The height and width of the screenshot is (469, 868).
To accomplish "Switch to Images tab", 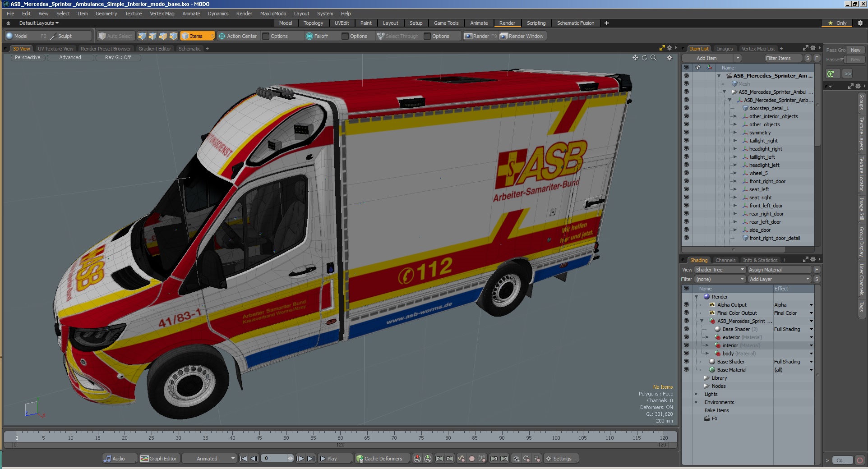I will [725, 49].
